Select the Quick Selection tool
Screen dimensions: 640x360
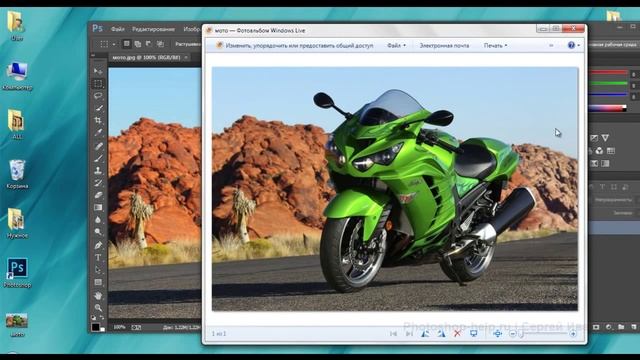point(98,108)
